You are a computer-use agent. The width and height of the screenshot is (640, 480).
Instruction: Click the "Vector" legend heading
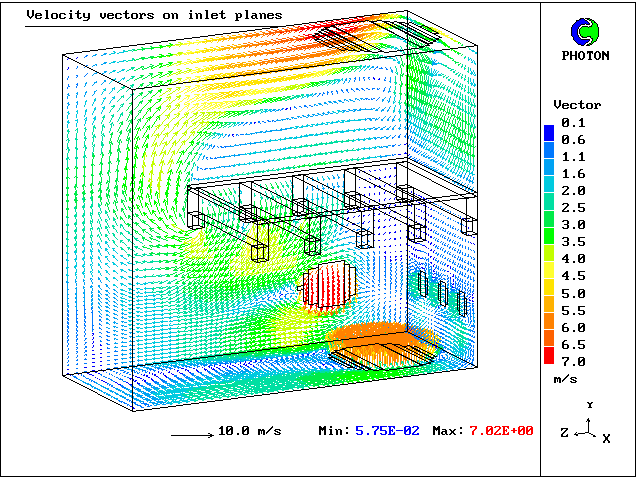[578, 105]
